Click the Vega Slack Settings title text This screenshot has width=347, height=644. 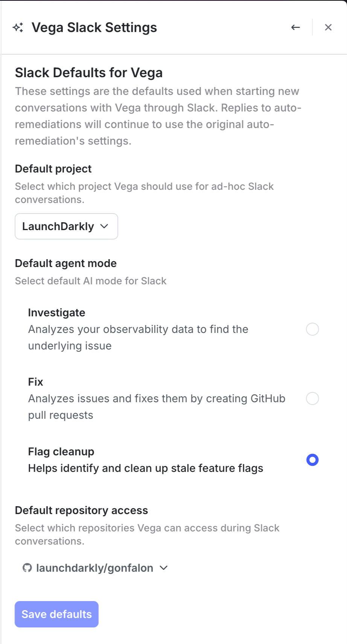(95, 27)
